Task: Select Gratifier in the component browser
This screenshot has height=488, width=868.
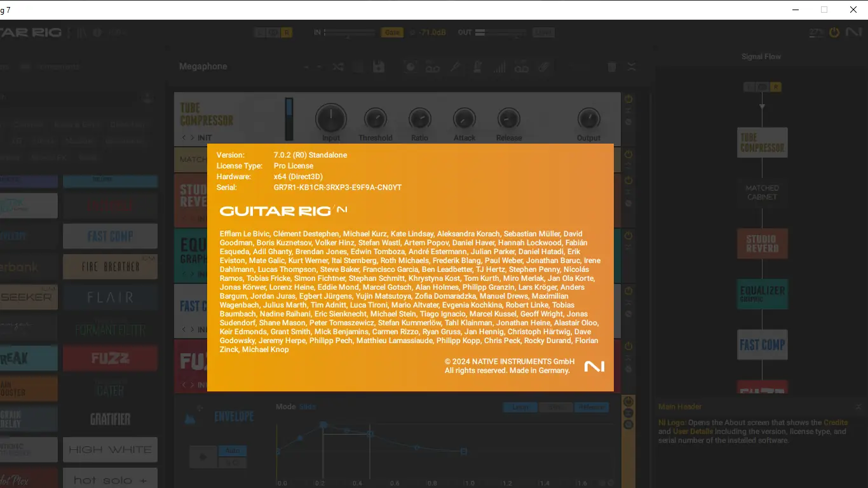Action: (110, 419)
